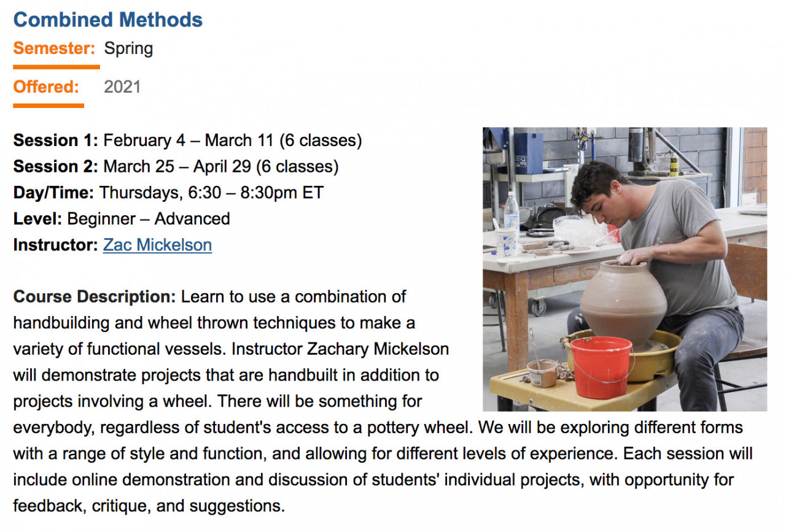This screenshot has width=786, height=532.
Task: Click the Thursdays 6:30 – 8:30pm ET text
Action: point(211,193)
